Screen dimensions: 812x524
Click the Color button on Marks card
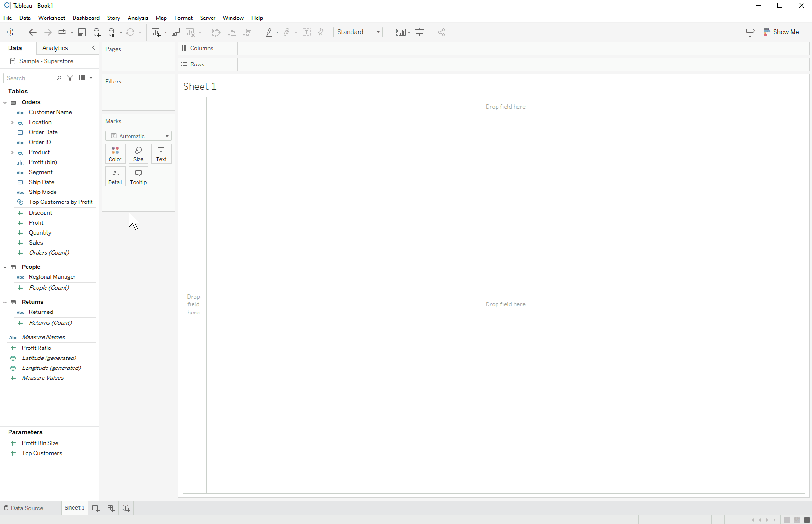pyautogui.click(x=115, y=154)
